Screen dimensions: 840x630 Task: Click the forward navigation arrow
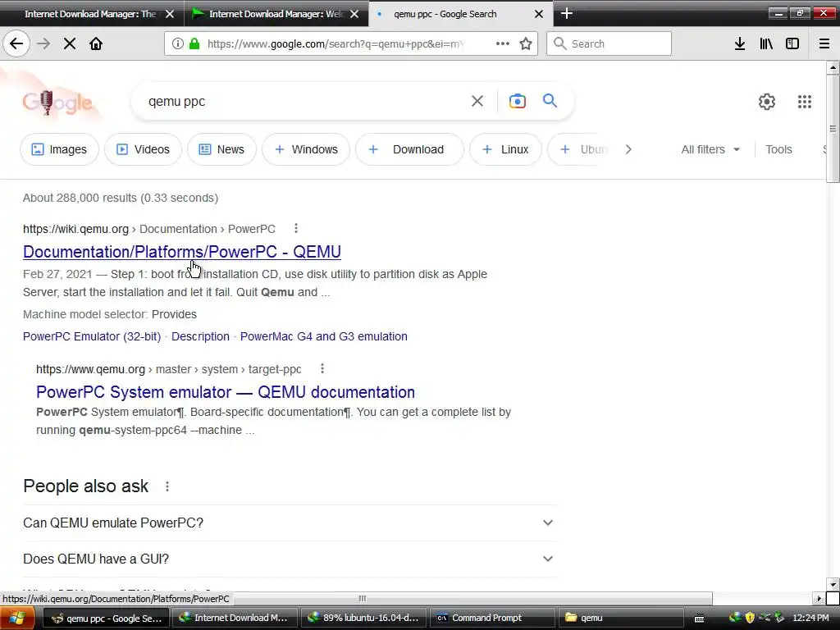click(x=43, y=44)
